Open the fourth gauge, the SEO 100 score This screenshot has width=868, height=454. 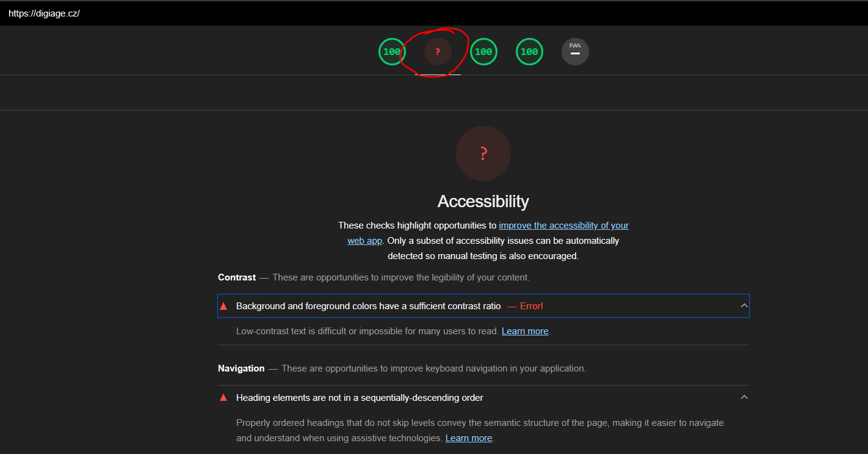click(x=529, y=51)
